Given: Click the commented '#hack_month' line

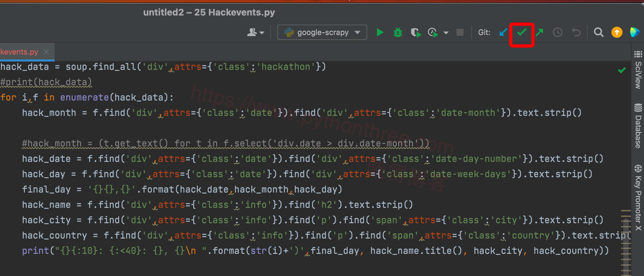Looking at the screenshot, I should (226, 144).
